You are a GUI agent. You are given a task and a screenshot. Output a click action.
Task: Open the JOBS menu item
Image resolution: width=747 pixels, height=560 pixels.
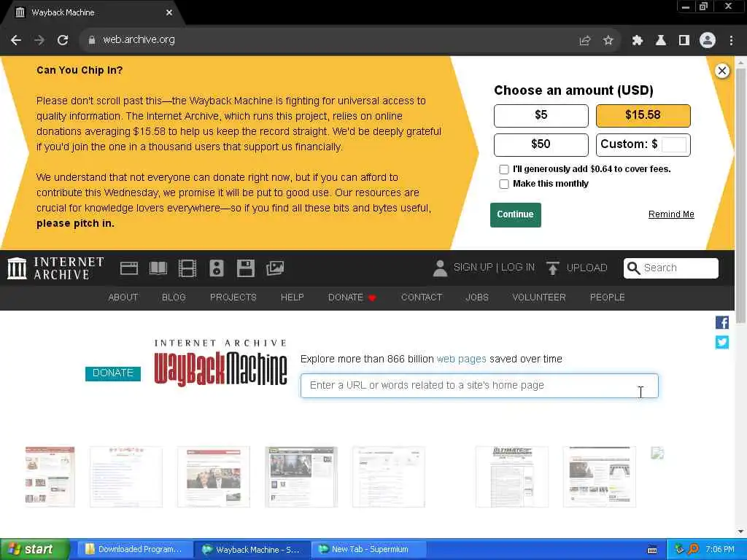coord(477,297)
